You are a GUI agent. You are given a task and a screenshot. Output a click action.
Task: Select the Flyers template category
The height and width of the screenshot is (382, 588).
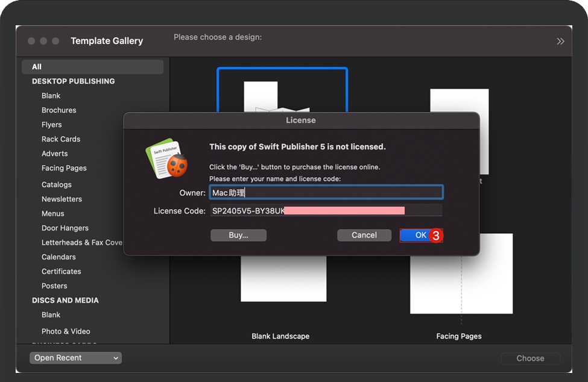[x=52, y=125]
